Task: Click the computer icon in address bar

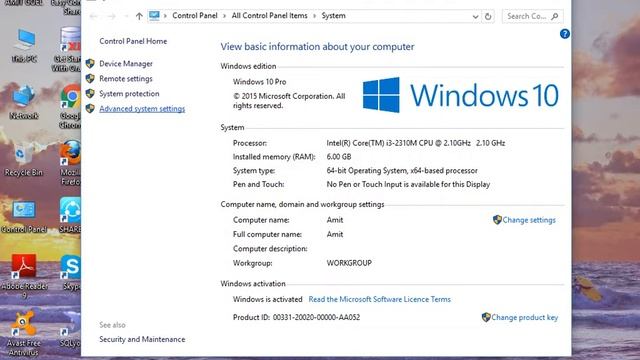Action: pos(154,16)
